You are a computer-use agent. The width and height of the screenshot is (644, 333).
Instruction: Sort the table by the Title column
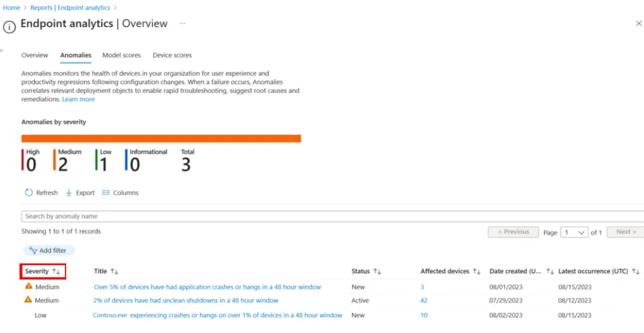tap(114, 271)
